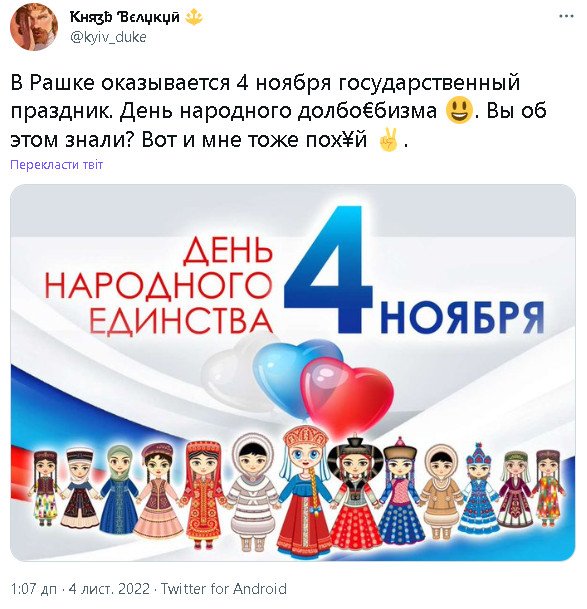The height and width of the screenshot is (609, 587).
Task: Click 'Перекласти твіт' translate link
Action: click(56, 165)
